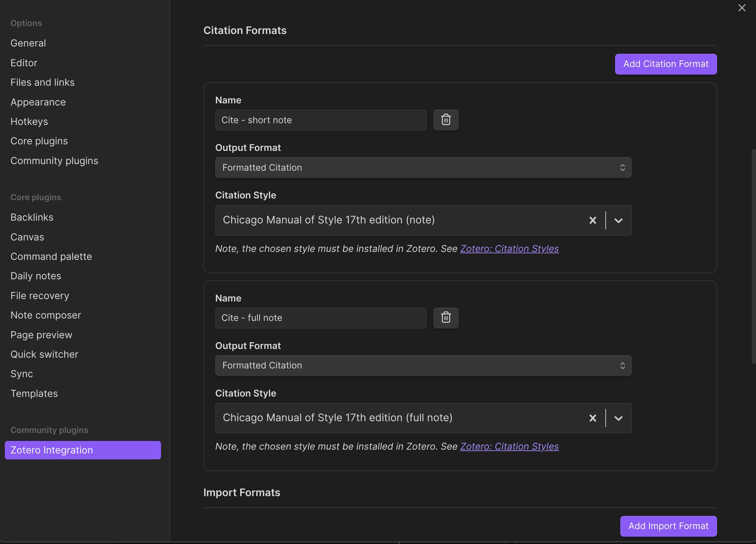756x544 pixels.
Task: Select Command palette plugin options
Action: pyautogui.click(x=51, y=256)
